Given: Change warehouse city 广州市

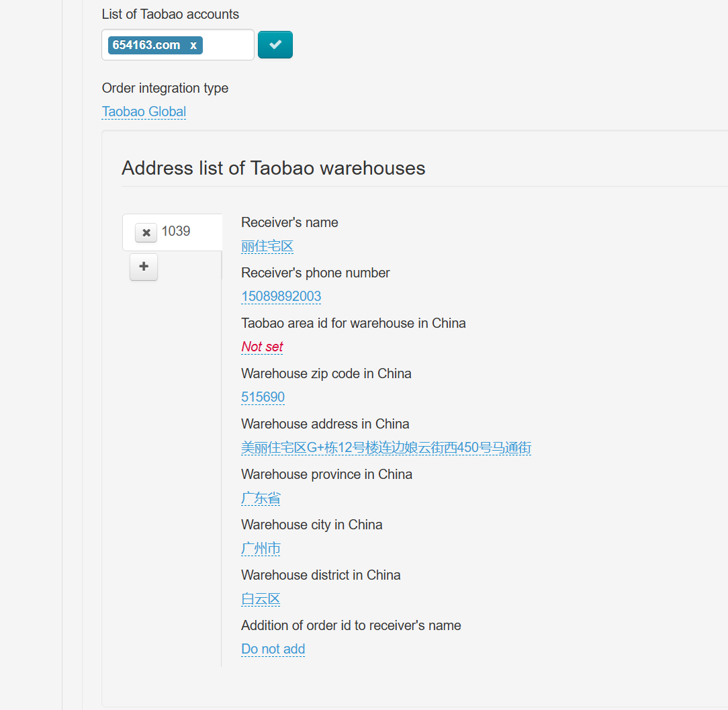Looking at the screenshot, I should point(261,548).
